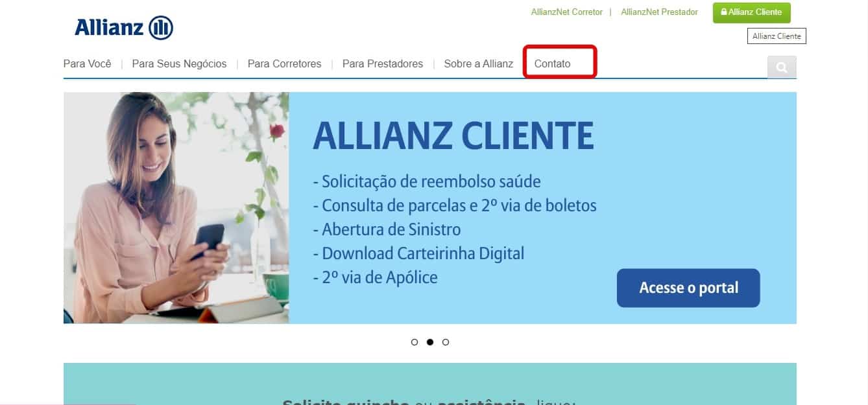The image size is (868, 405).
Task: Click the green Allianz Cliente lock button
Action: [x=751, y=12]
